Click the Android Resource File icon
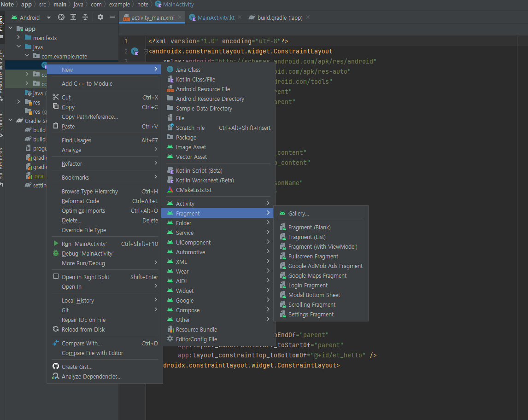This screenshot has height=420, width=528. (170, 89)
